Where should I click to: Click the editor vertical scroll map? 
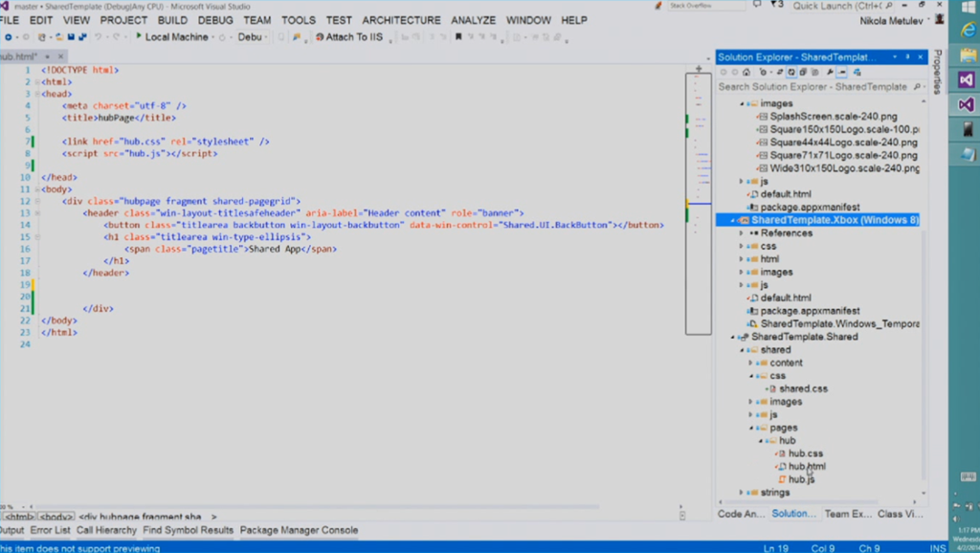698,204
